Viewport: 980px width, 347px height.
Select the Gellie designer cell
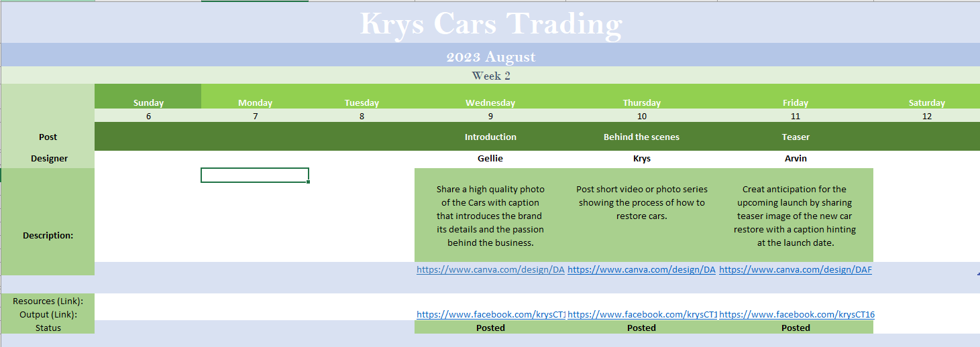pyautogui.click(x=490, y=159)
